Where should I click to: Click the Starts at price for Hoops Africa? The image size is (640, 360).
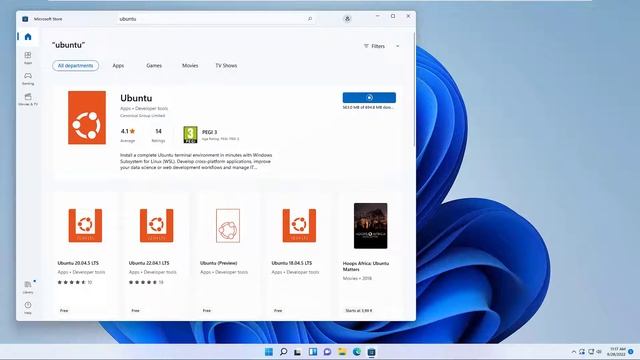(358, 311)
